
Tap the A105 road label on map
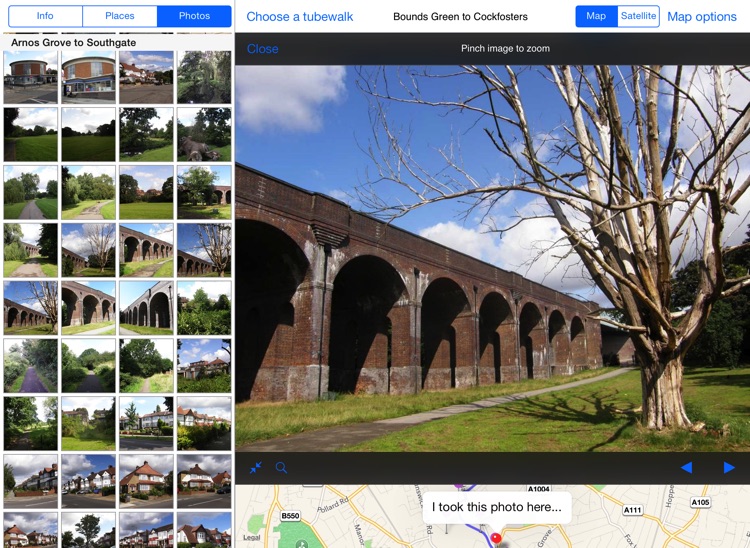click(x=700, y=502)
